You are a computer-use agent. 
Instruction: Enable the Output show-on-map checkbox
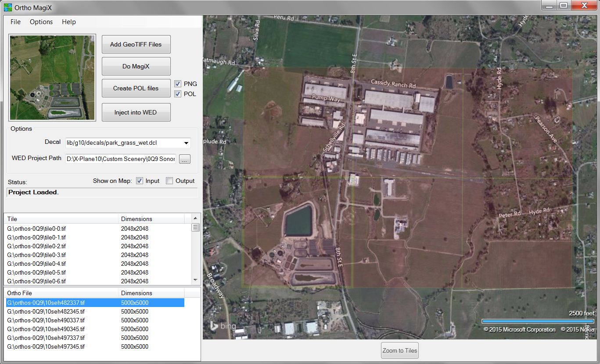click(169, 181)
